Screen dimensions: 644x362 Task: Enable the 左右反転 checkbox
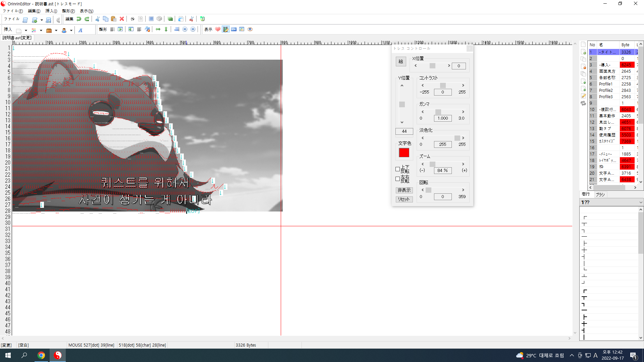point(398,179)
